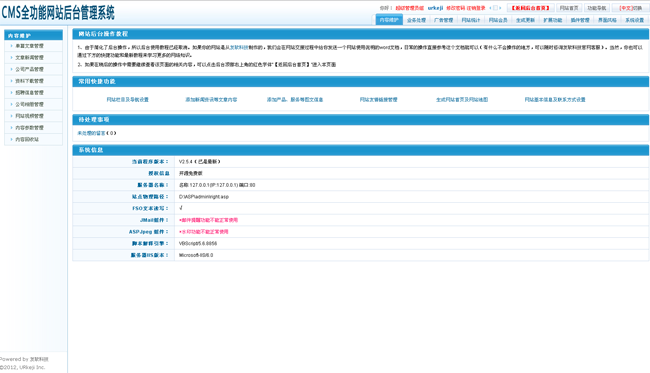Click the V2.5.4 version value
Screen dimensions: 650x373
click(199, 162)
